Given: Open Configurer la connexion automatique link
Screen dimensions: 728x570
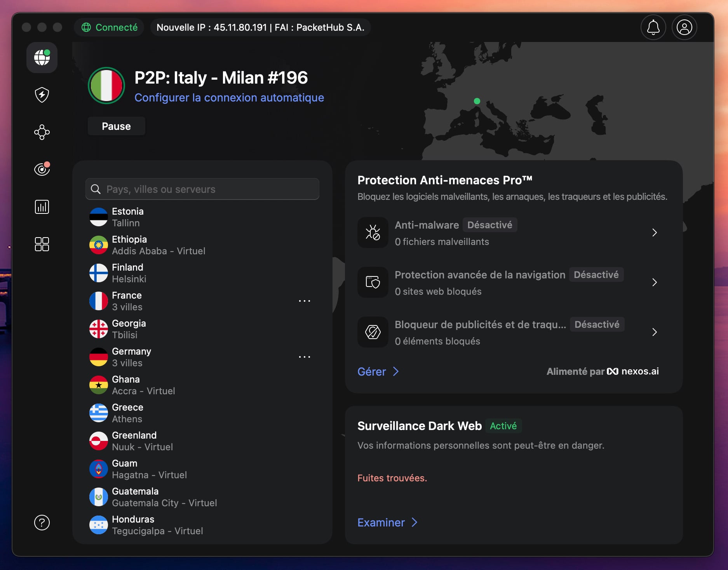Looking at the screenshot, I should pyautogui.click(x=229, y=98).
